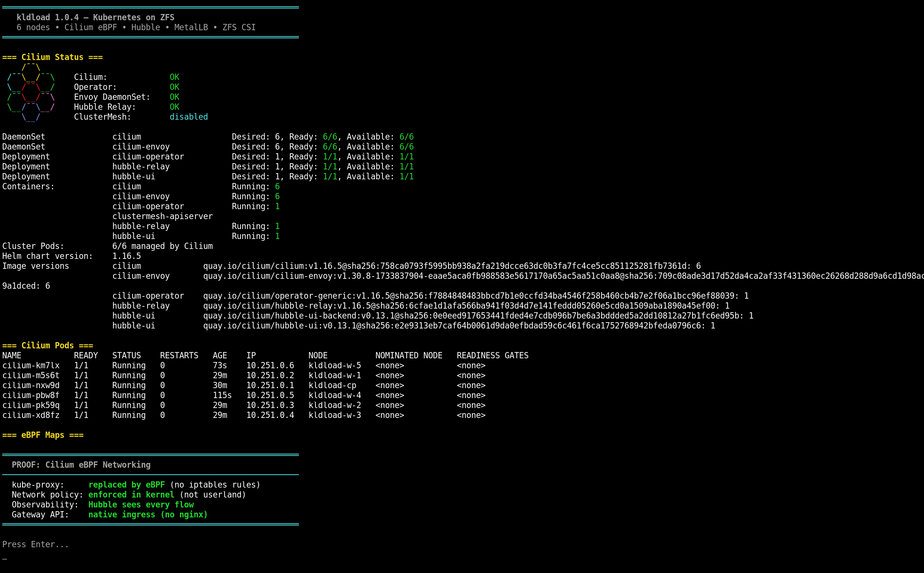Click the operator-generic:v1.16.5 image reference
This screenshot has width=924, height=573.
[476, 296]
